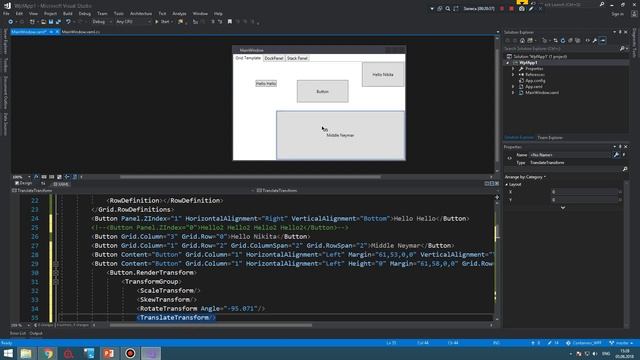Click the Sign in link
The height and width of the screenshot is (360, 640).
click(617, 14)
